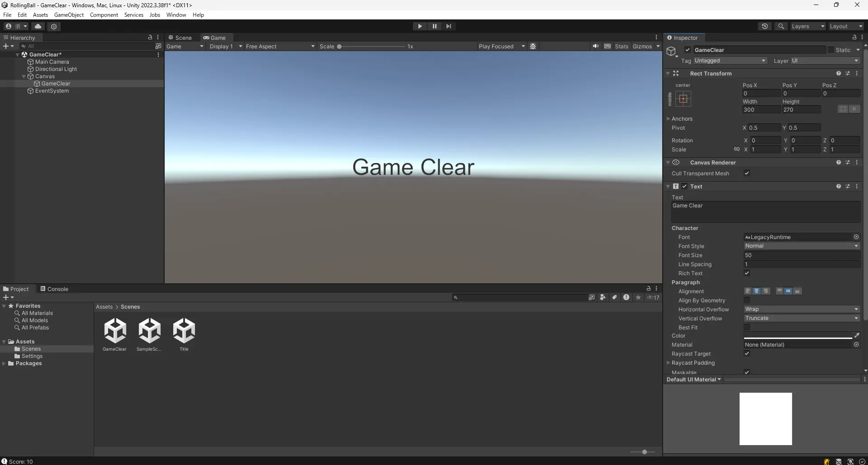Open the anchor presets selector in Rect Transform
The height and width of the screenshot is (465, 868).
coord(683,99)
